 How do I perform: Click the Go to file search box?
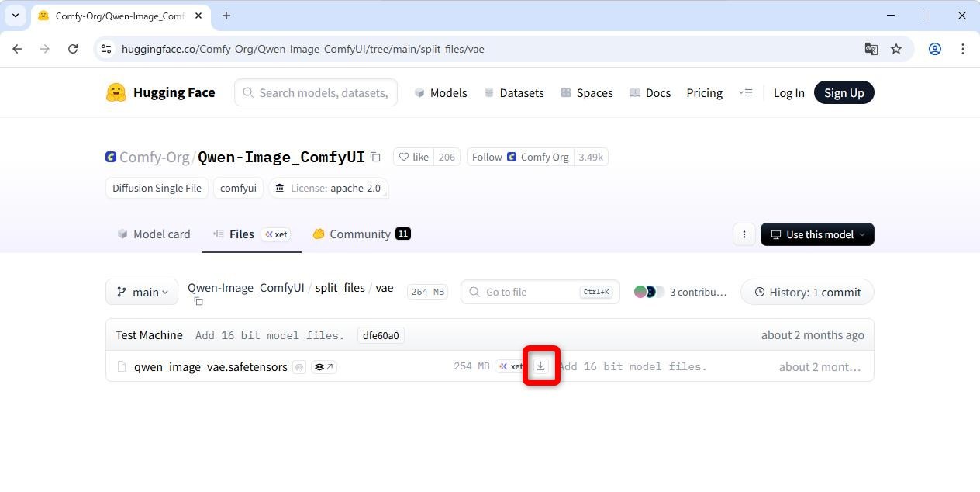click(x=540, y=292)
